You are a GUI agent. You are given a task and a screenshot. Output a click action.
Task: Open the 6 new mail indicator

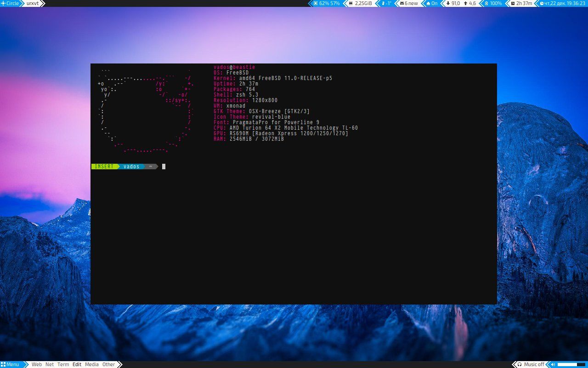coord(409,3)
